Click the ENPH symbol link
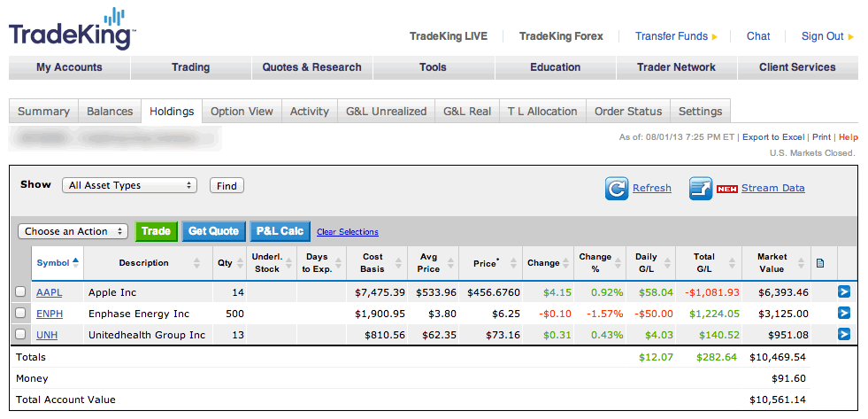868x419 pixels. 50,314
